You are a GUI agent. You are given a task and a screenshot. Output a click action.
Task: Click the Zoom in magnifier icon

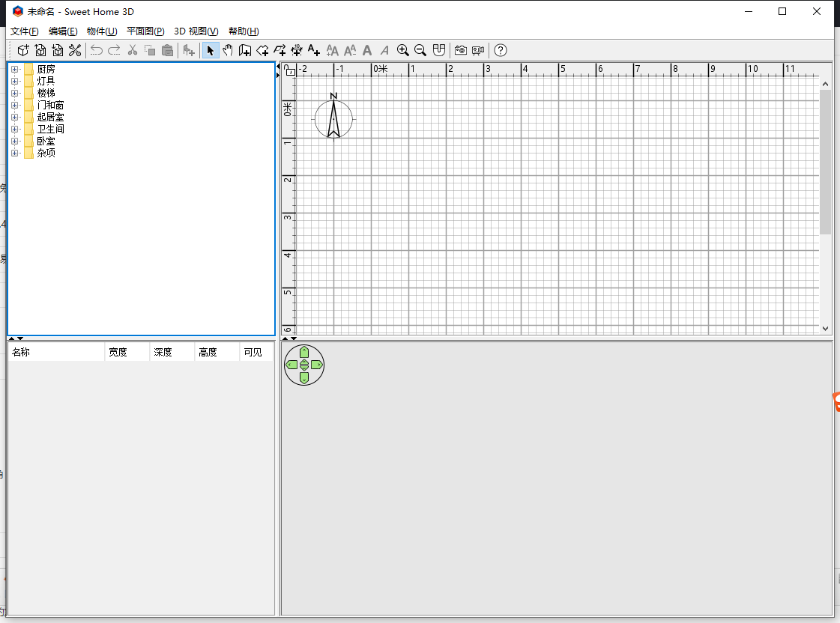[403, 50]
